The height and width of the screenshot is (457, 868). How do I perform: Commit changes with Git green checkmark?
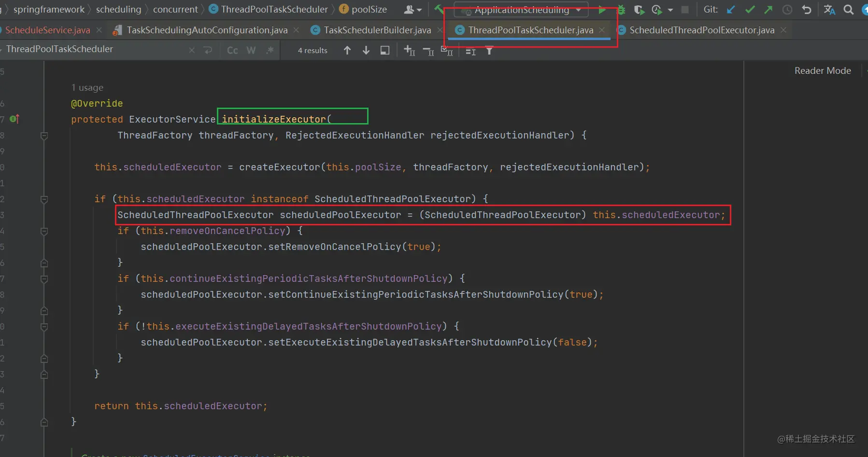click(x=750, y=10)
